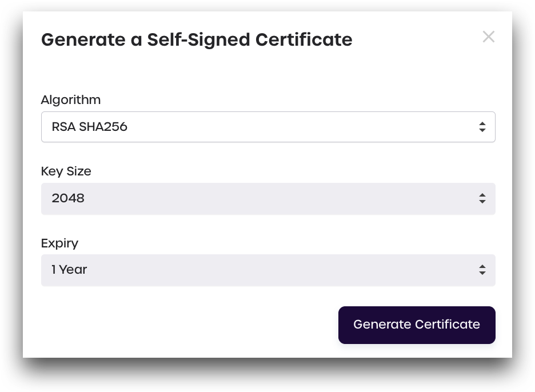Viewport: 535px width, 392px height.
Task: Click the Generate a Self-Signed Certificate heading
Action: tap(197, 40)
